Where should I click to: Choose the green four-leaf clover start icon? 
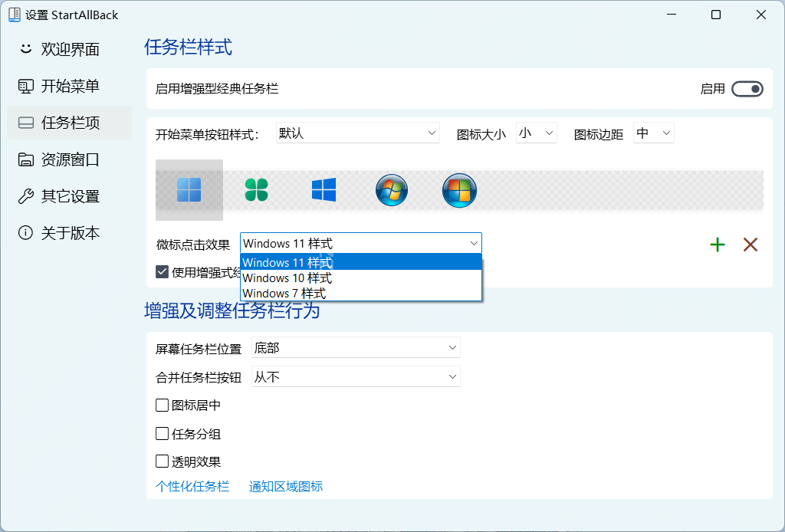(256, 190)
